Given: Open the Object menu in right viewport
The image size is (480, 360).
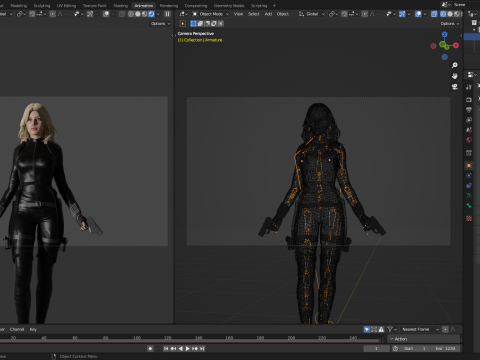Looking at the screenshot, I should [x=283, y=14].
